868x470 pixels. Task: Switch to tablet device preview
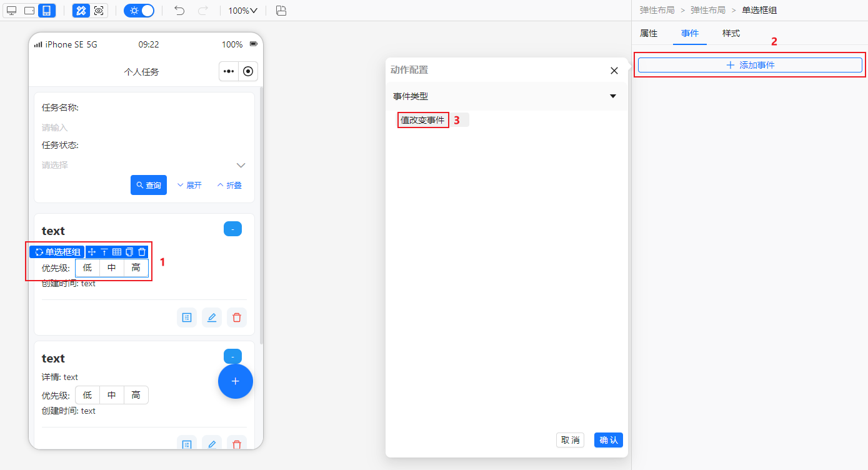(29, 11)
